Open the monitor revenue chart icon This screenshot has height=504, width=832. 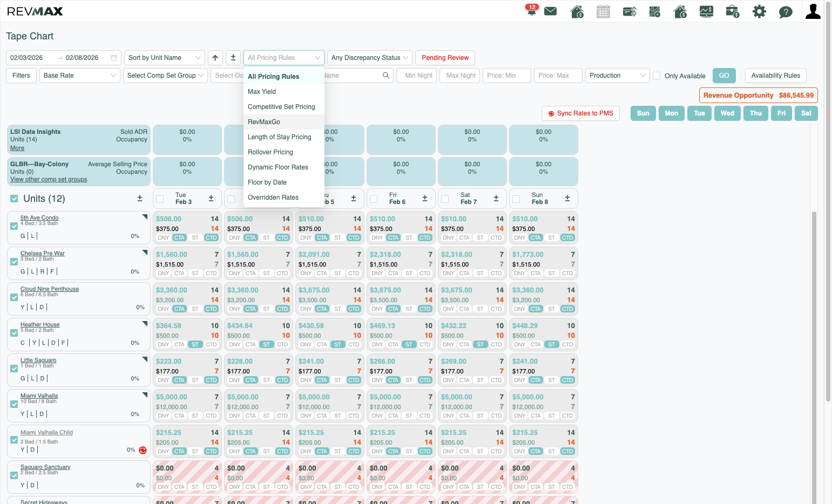(x=706, y=11)
